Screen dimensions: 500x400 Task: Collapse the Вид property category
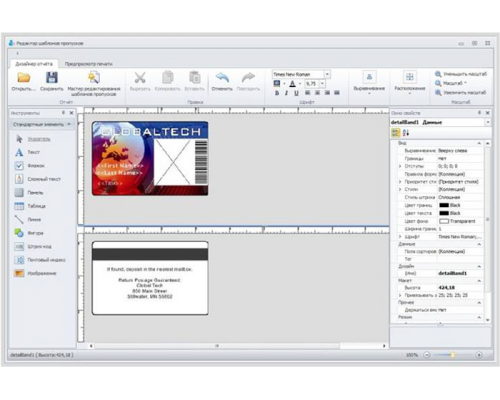coord(479,143)
